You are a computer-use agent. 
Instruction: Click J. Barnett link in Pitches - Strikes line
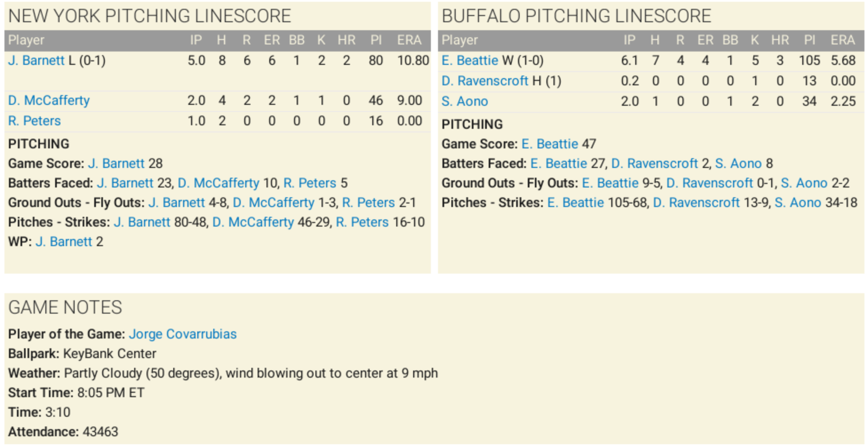[142, 222]
